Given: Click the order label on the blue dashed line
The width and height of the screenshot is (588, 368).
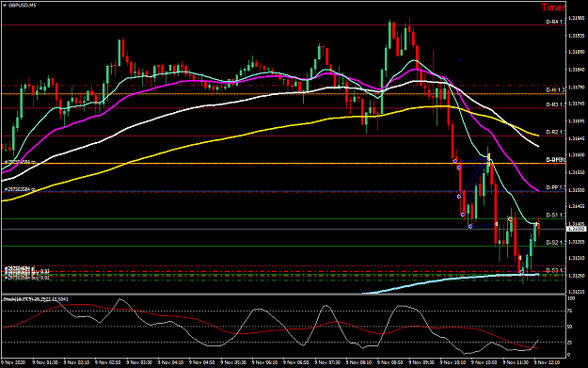Looking at the screenshot, I should coord(21,189).
